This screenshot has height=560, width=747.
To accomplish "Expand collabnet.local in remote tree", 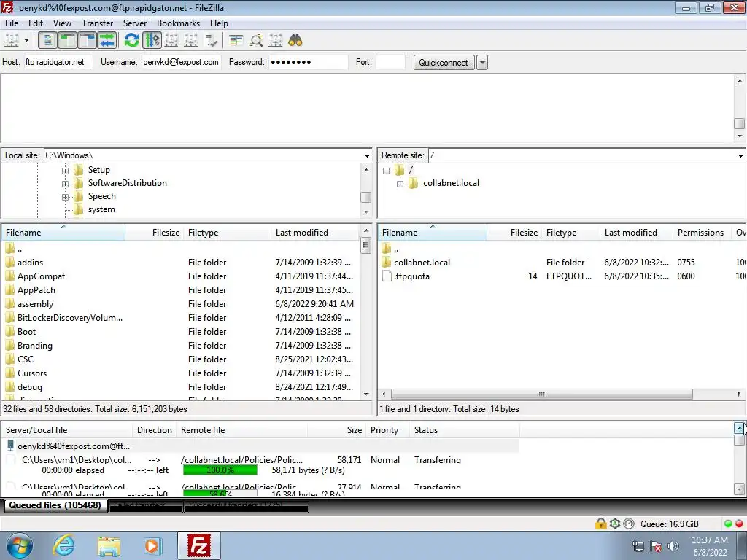I will [x=400, y=184].
